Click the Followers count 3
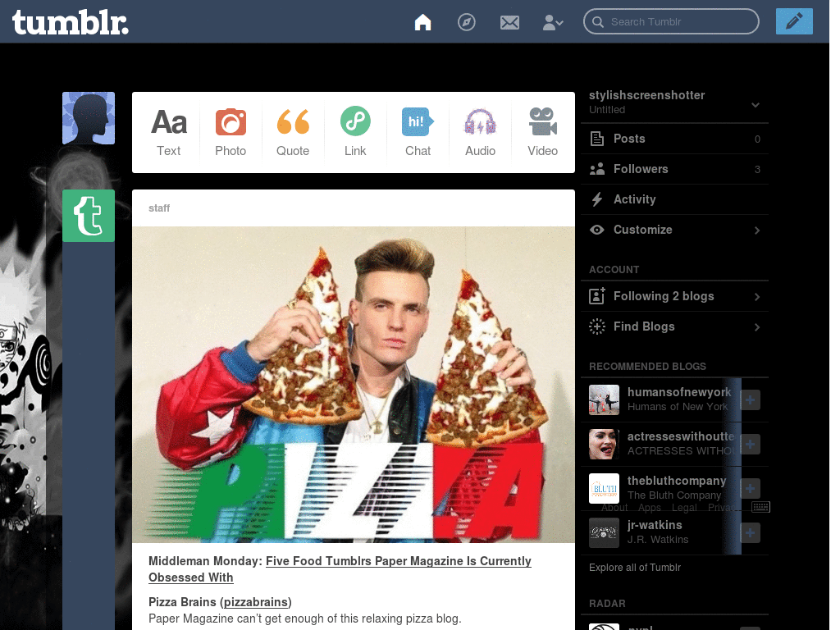 (x=757, y=169)
